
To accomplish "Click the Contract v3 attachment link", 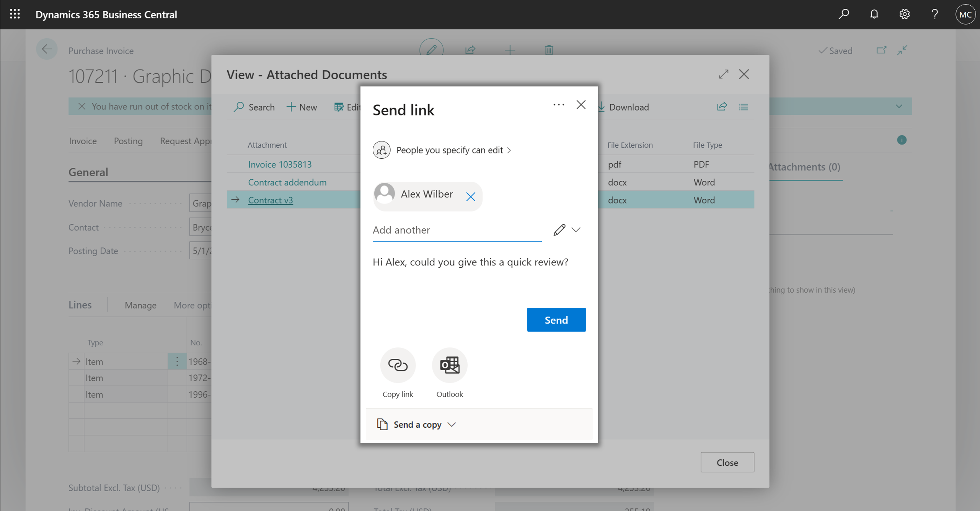I will pyautogui.click(x=270, y=200).
